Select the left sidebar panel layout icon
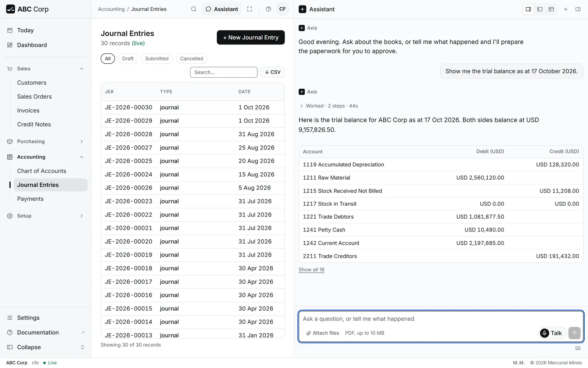 540,9
